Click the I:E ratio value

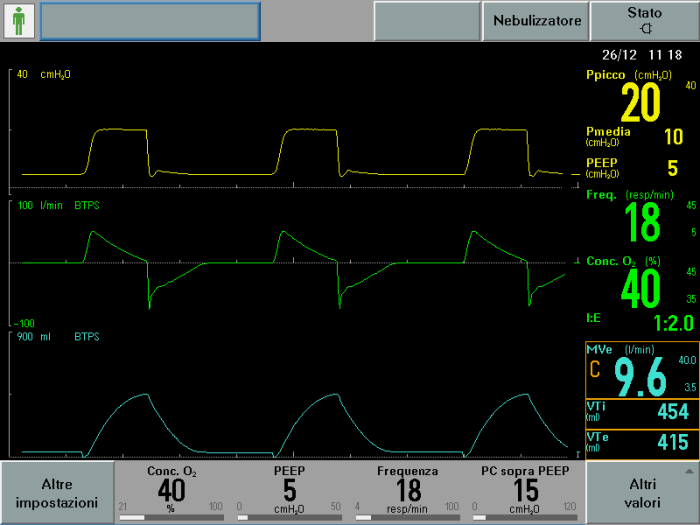point(640,323)
